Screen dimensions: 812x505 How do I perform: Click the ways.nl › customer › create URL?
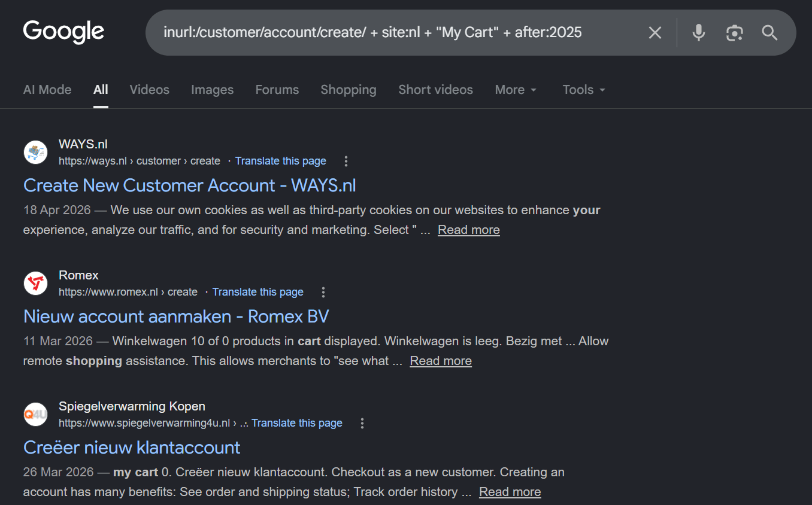[140, 161]
